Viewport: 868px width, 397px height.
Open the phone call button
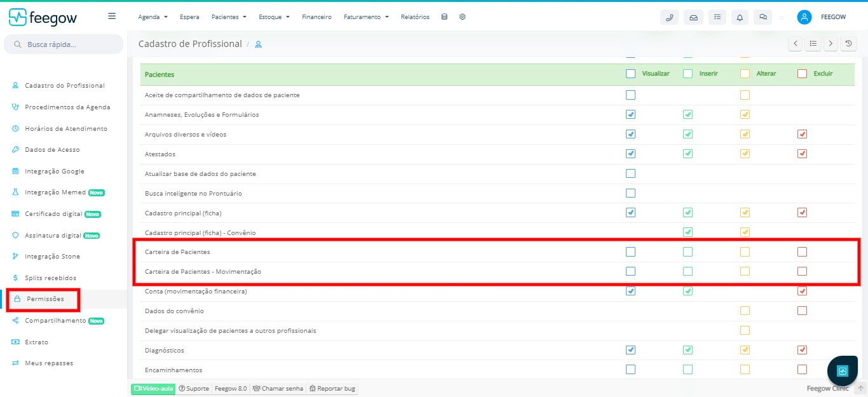pyautogui.click(x=669, y=17)
